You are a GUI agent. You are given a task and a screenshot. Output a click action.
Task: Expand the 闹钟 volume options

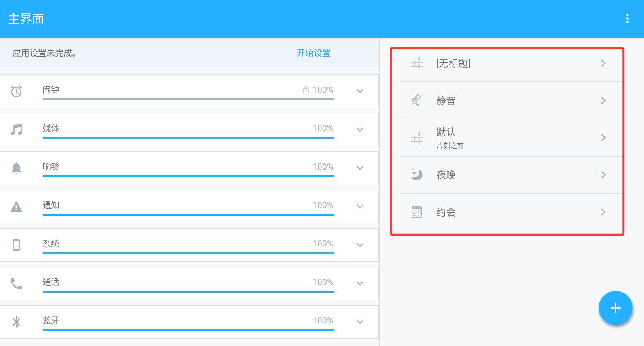360,91
